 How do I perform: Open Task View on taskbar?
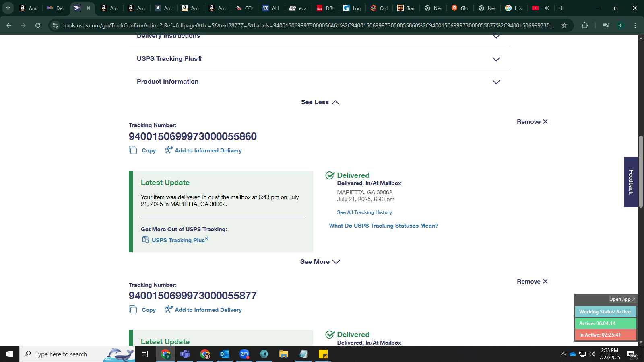pos(145,354)
